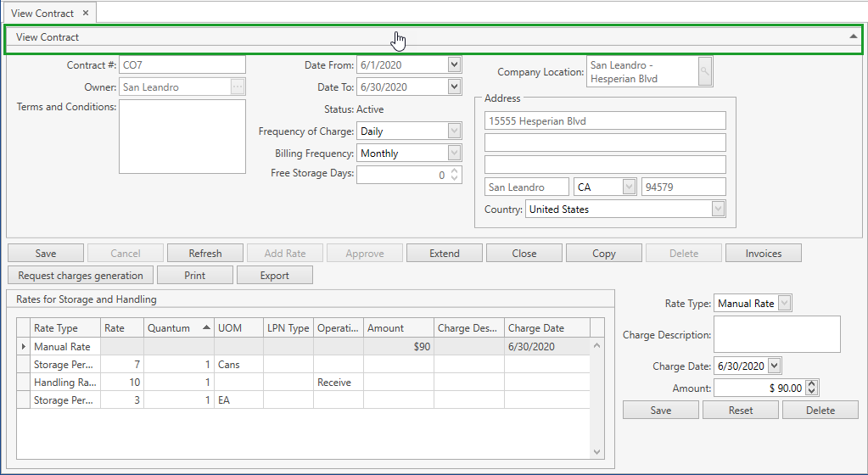Image resolution: width=868 pixels, height=475 pixels.
Task: Click Request charges generation button
Action: tap(81, 275)
